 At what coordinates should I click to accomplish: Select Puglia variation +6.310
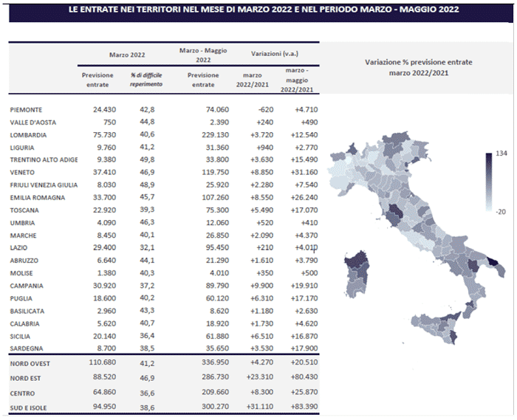[x=261, y=298]
